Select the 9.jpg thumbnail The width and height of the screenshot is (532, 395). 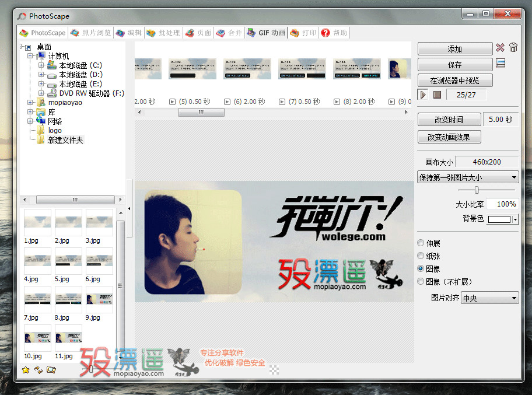click(x=99, y=299)
